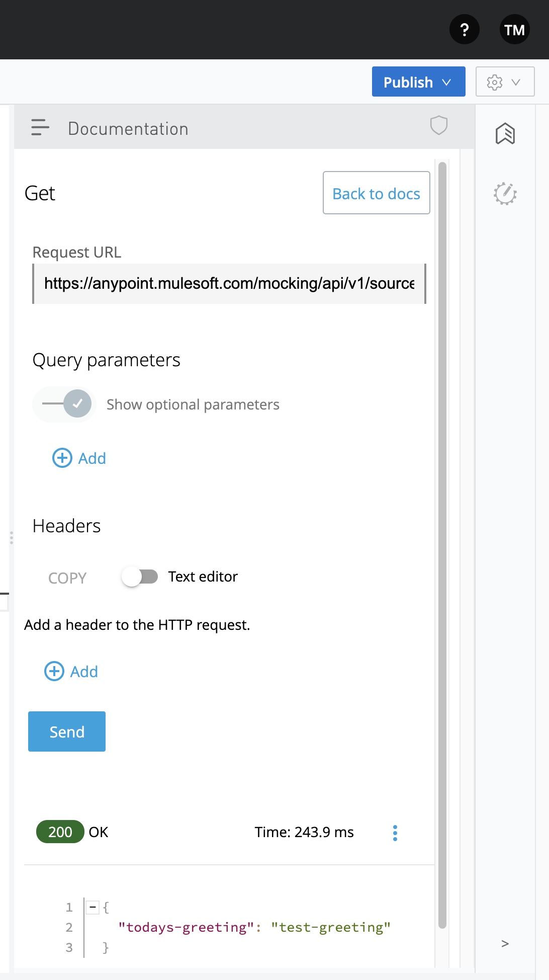This screenshot has height=980, width=549.
Task: Click the plus Add icon under Query parameters
Action: (63, 458)
